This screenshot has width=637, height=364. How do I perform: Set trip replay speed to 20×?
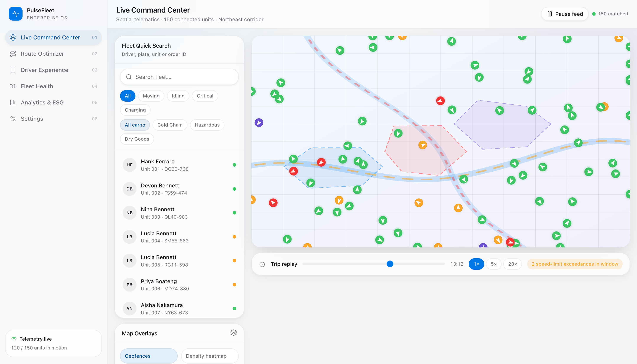pyautogui.click(x=512, y=264)
